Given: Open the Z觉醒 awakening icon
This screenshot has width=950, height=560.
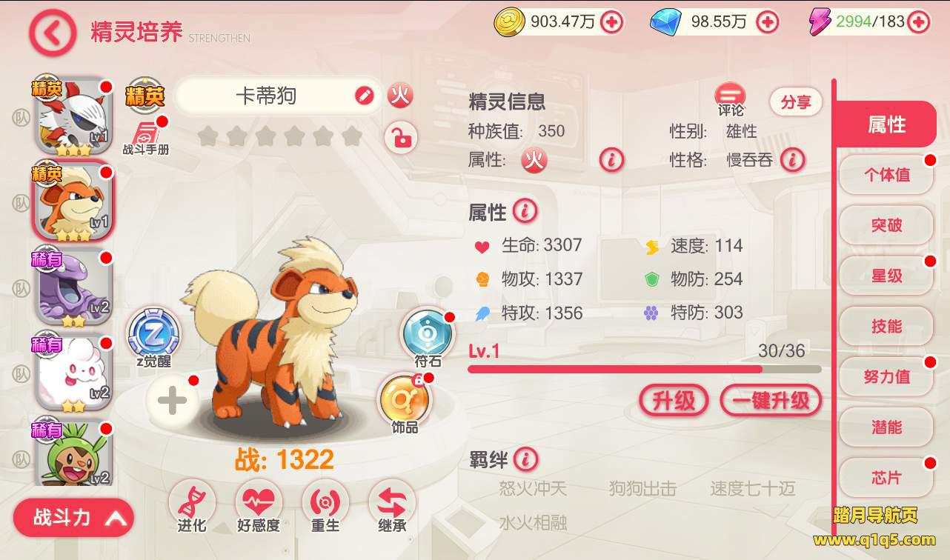Looking at the screenshot, I should click(153, 333).
